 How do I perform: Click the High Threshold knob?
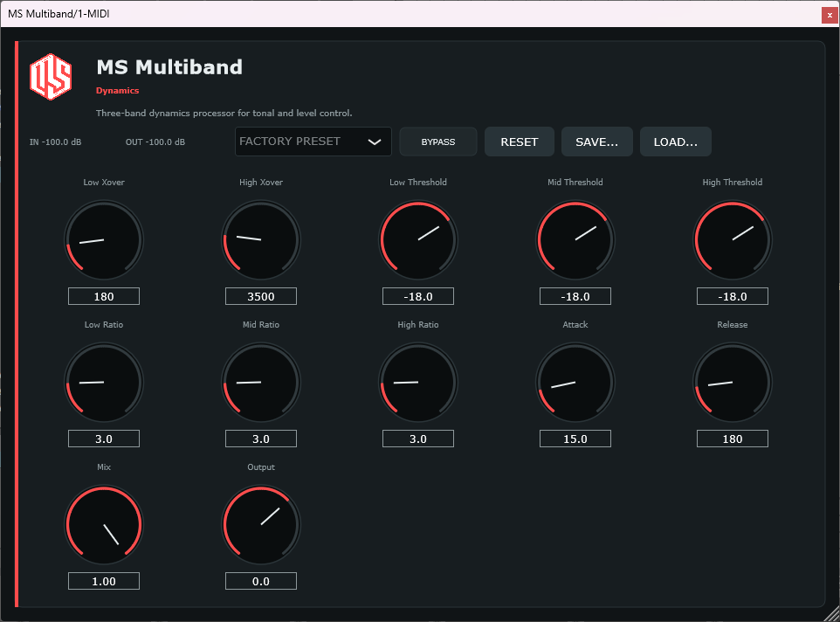click(x=733, y=240)
